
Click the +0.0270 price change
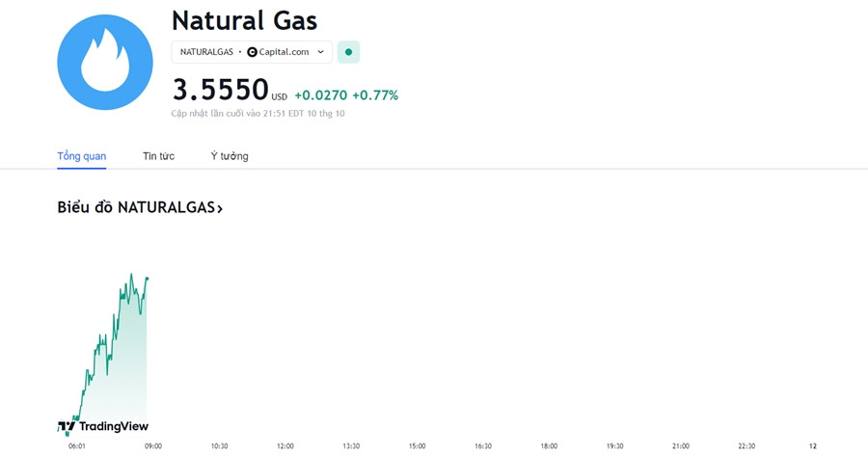pos(321,95)
